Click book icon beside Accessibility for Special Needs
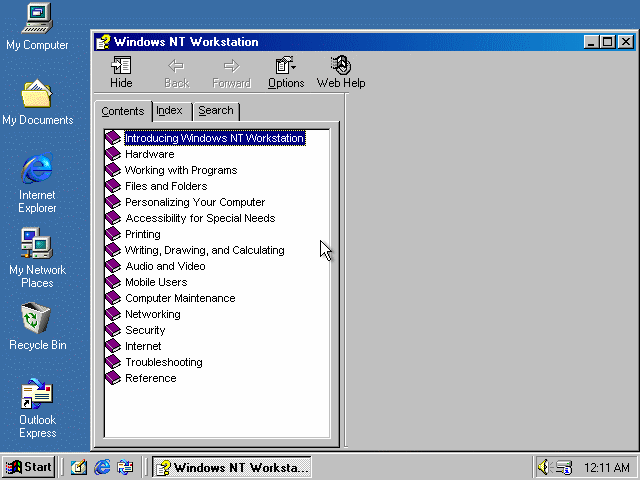Screen dimensions: 640x480 [113, 218]
